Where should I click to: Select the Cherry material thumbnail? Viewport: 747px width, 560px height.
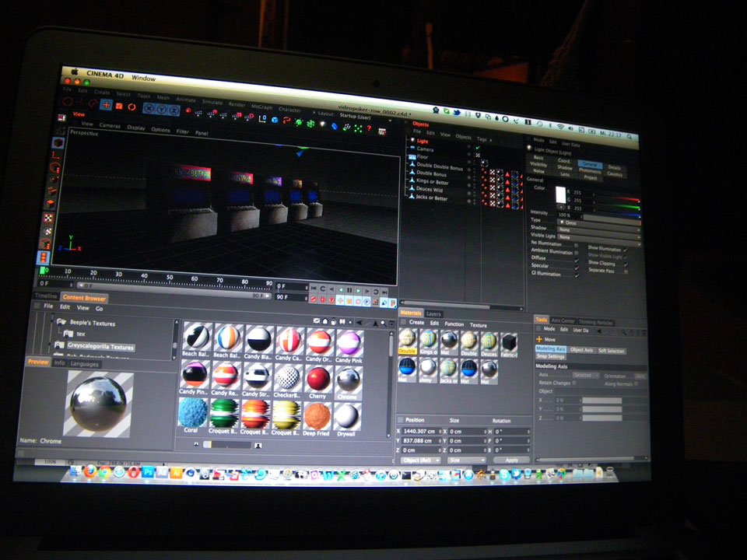tap(317, 379)
